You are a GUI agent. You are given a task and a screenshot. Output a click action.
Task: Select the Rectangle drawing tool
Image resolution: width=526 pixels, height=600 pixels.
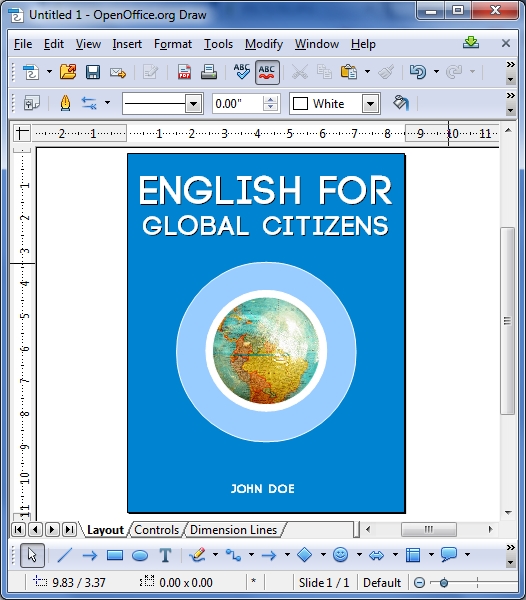tap(115, 555)
